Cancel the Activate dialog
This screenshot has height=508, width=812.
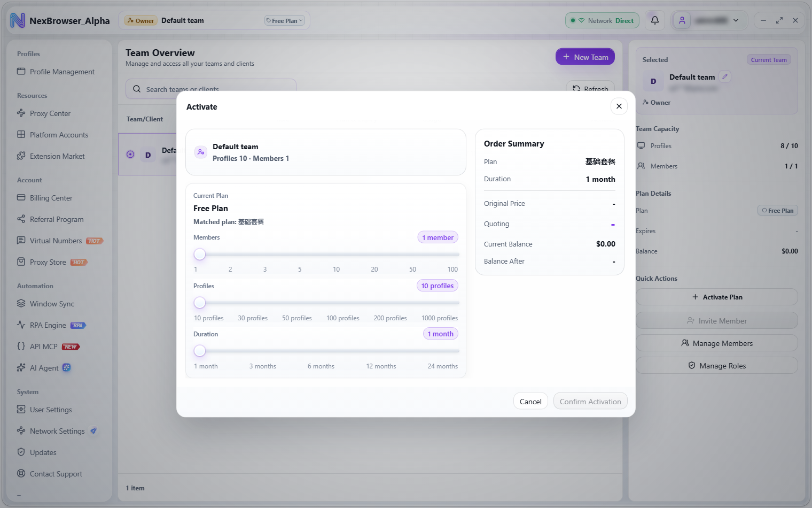tap(530, 401)
